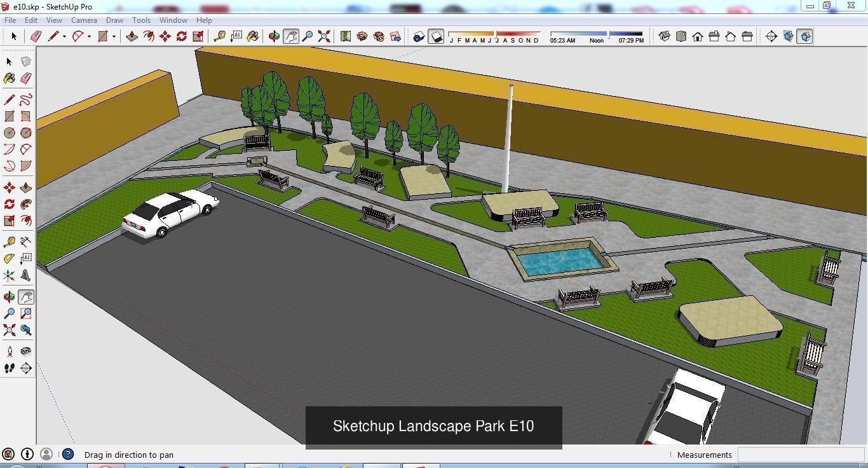Switch to Front standard view
The height and width of the screenshot is (468, 868).
pos(698,36)
